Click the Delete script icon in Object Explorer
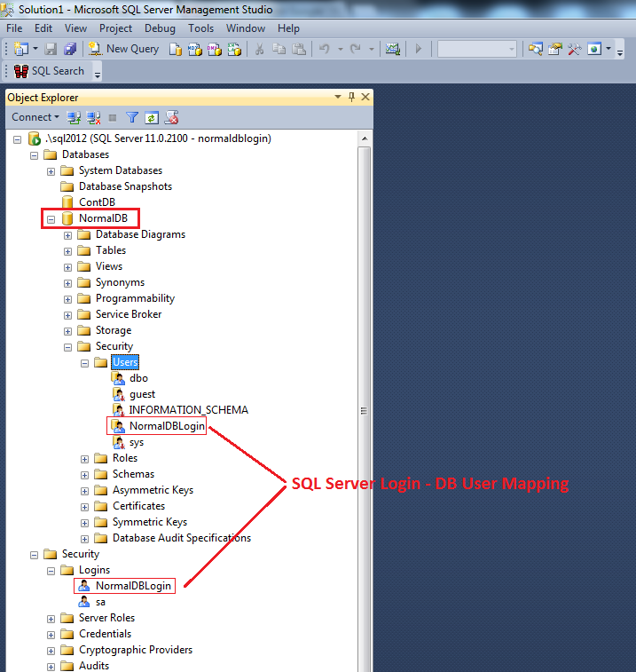Image resolution: width=636 pixels, height=672 pixels. (172, 117)
